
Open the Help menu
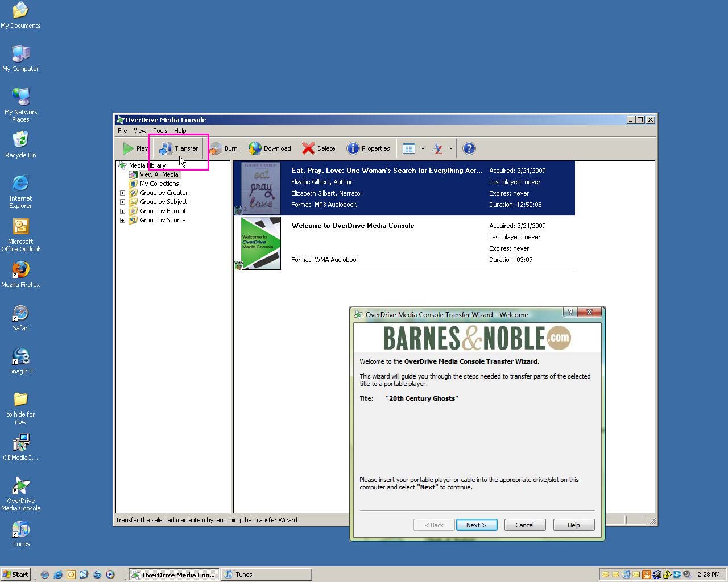(x=180, y=131)
